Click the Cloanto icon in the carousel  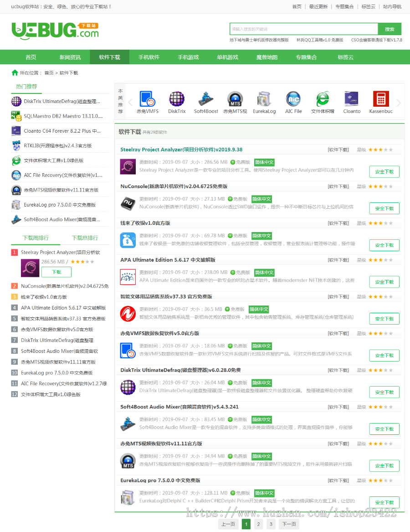(x=352, y=98)
